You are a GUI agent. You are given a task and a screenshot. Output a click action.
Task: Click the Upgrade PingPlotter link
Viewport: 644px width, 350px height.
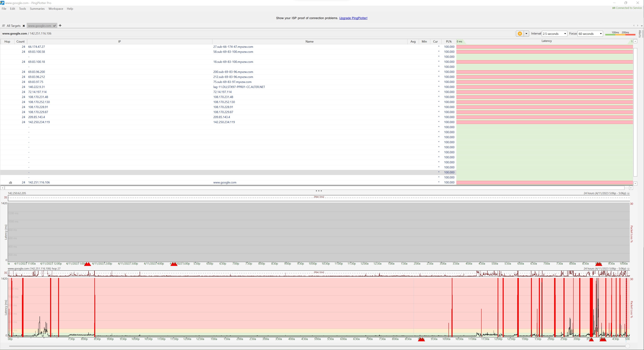(353, 18)
